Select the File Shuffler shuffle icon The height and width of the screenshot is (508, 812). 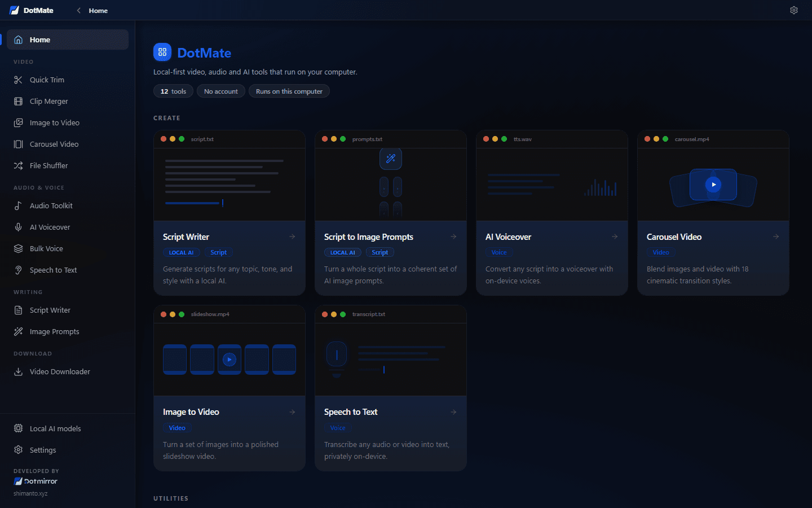coord(18,165)
